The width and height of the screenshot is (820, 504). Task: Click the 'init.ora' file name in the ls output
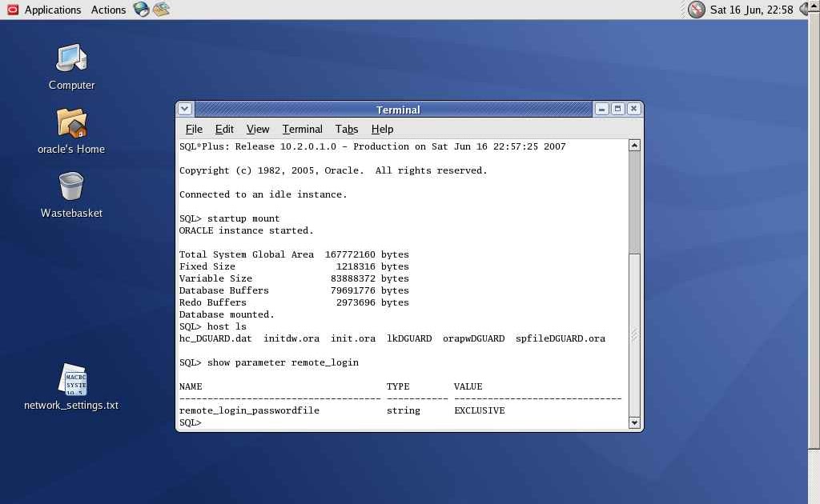353,338
